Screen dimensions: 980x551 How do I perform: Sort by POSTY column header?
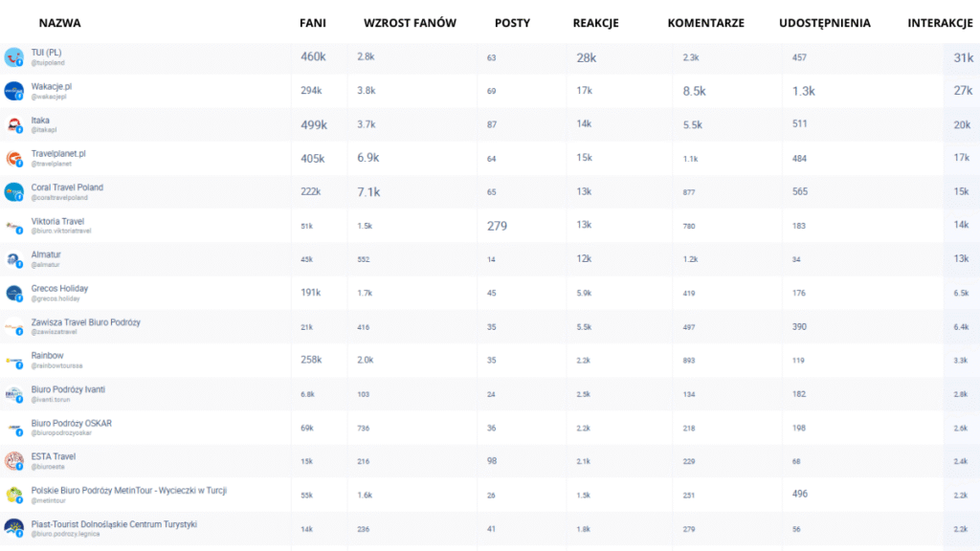pyautogui.click(x=513, y=23)
